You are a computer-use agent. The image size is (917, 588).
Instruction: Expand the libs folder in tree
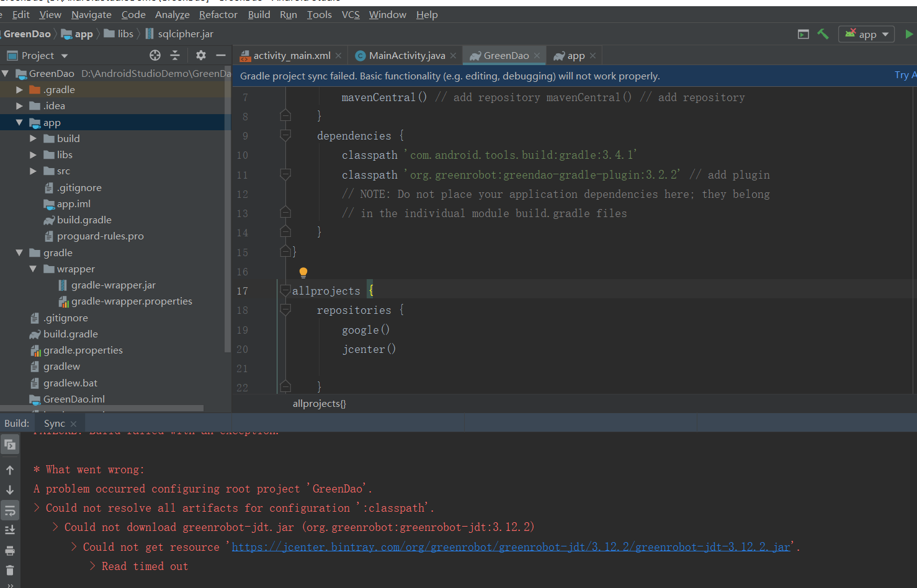tap(33, 154)
